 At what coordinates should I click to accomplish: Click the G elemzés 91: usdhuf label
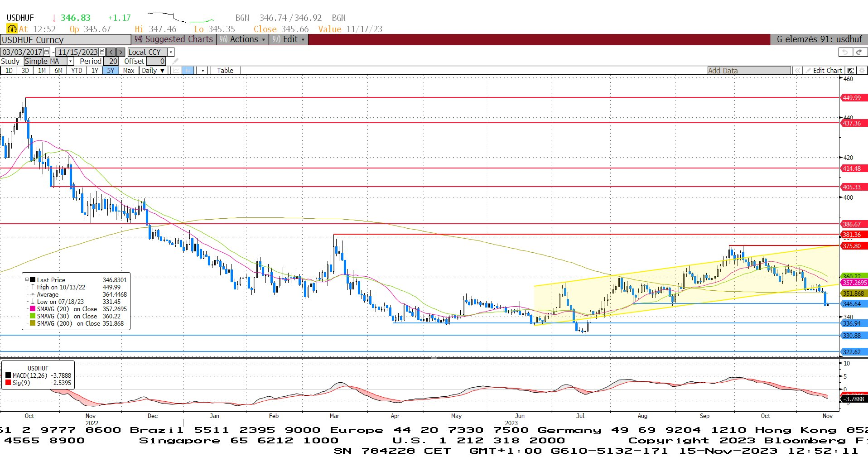pyautogui.click(x=819, y=39)
